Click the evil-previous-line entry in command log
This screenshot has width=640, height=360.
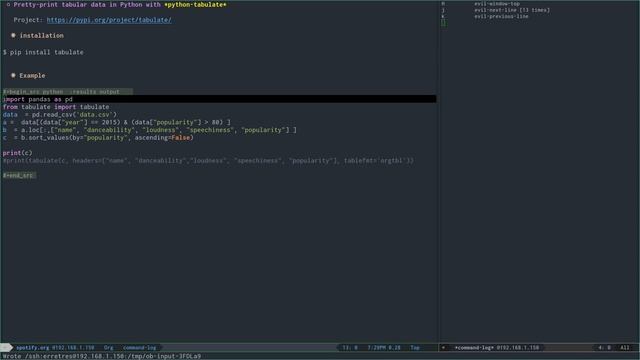501,16
